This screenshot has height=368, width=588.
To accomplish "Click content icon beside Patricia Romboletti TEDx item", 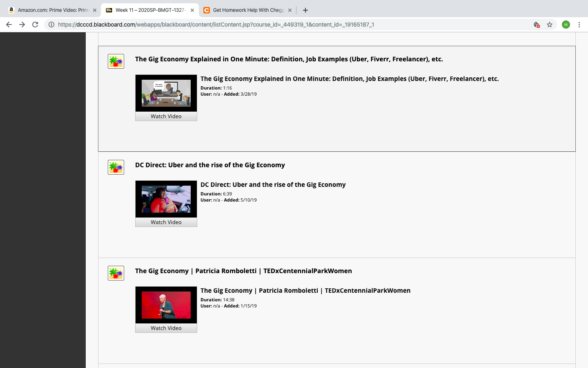I will pyautogui.click(x=116, y=273).
